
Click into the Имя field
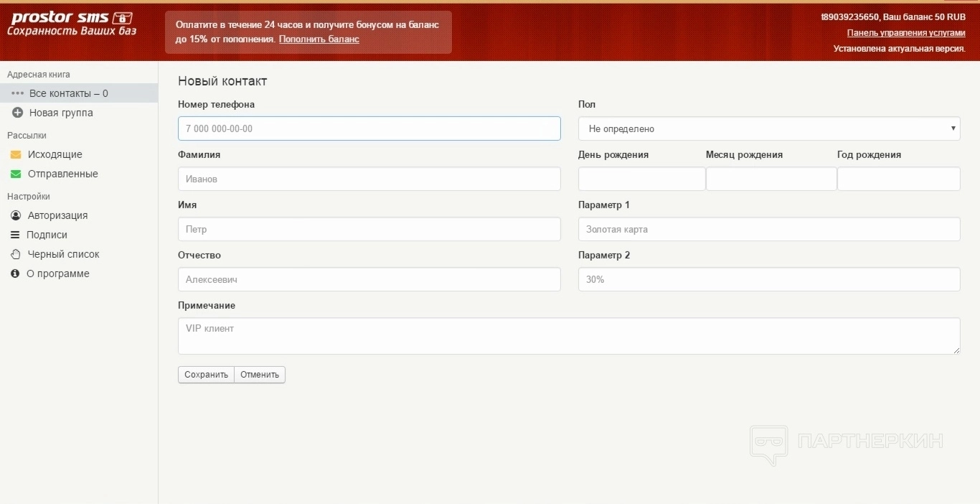pyautogui.click(x=369, y=229)
